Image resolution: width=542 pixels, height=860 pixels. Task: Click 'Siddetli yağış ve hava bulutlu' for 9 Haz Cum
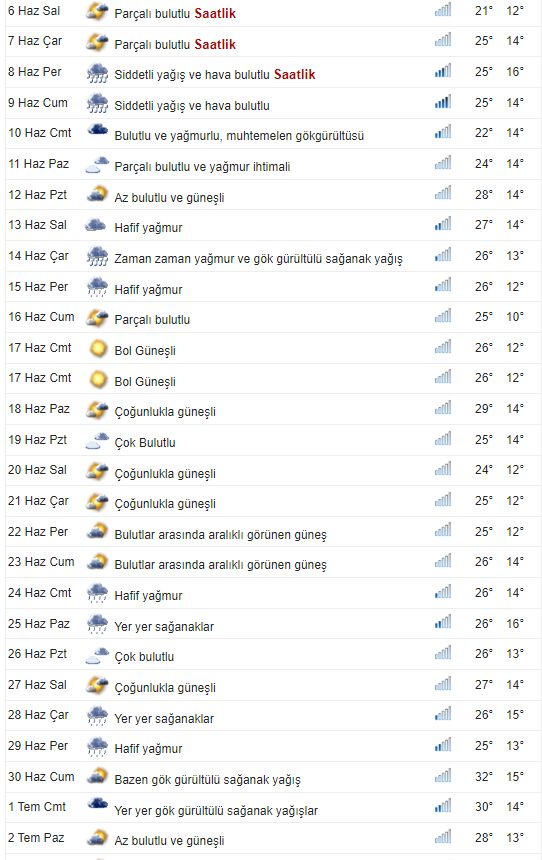point(192,106)
